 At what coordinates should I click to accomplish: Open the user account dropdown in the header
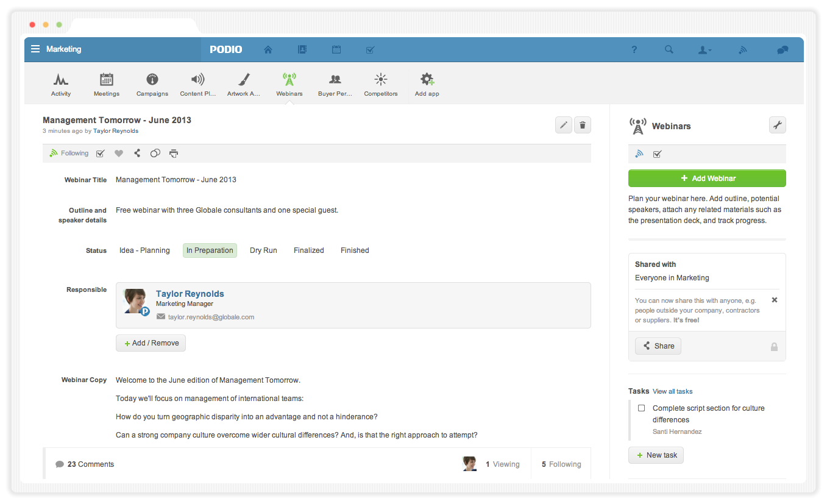tap(705, 50)
